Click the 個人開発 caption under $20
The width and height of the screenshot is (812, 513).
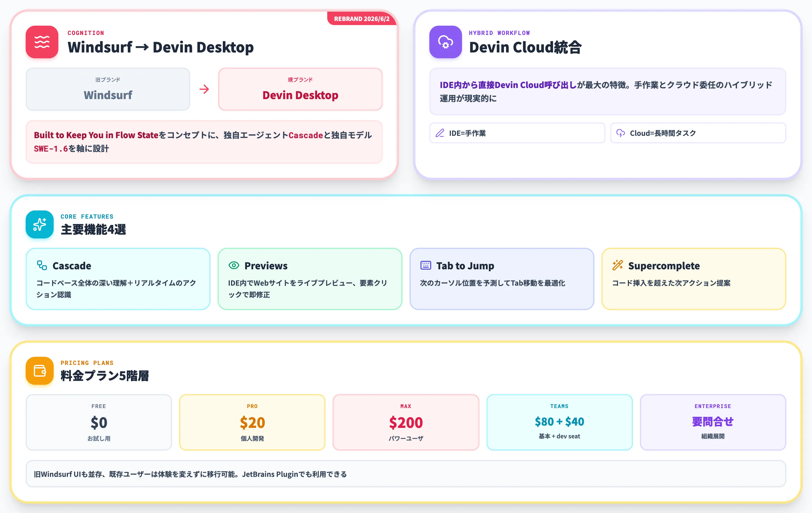[252, 438]
